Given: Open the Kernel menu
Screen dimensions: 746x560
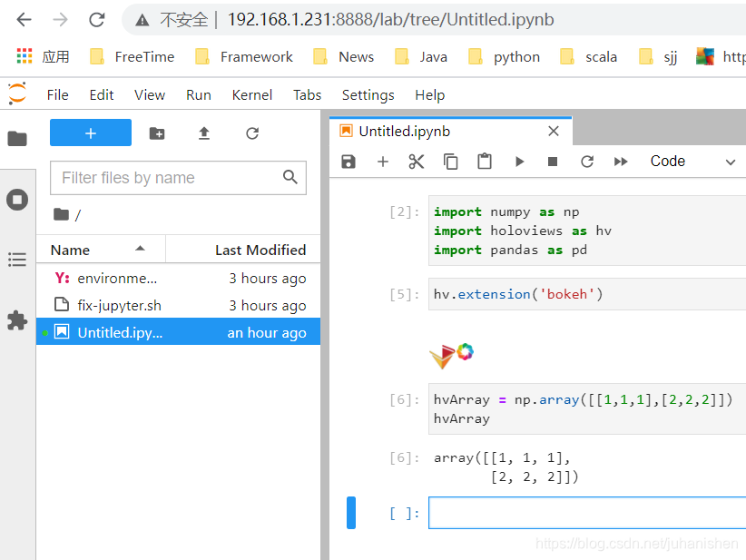Looking at the screenshot, I should pos(251,94).
